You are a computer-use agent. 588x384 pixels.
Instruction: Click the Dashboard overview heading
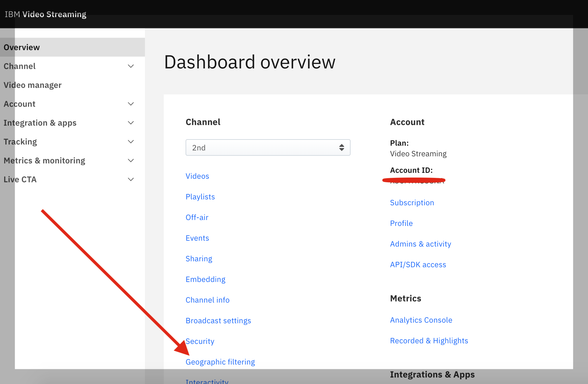click(x=250, y=62)
